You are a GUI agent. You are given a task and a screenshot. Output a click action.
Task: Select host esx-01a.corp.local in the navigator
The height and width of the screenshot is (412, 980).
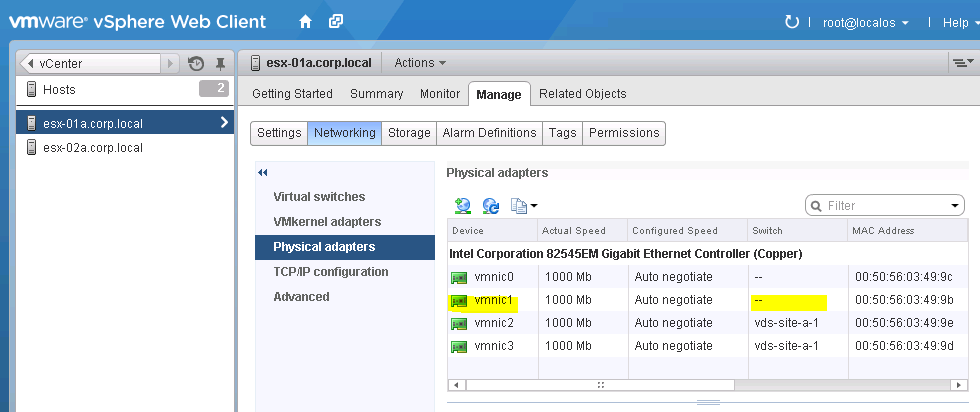[x=125, y=123]
